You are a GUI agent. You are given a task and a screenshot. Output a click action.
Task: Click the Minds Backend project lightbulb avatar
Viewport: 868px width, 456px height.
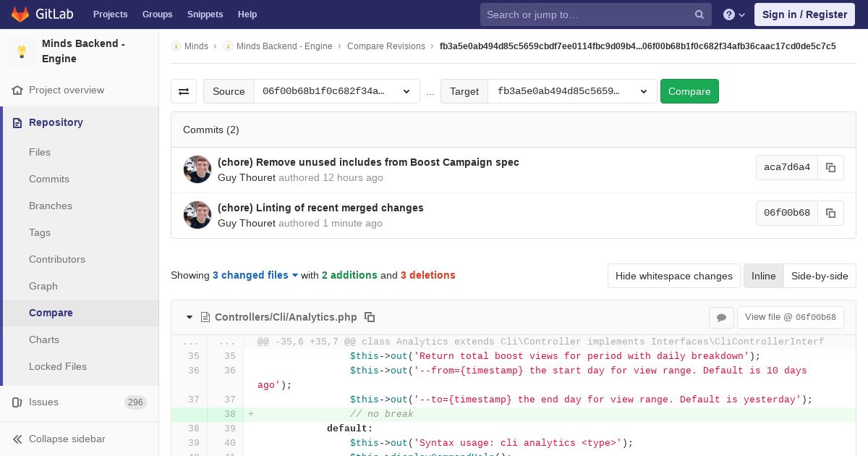(22, 51)
